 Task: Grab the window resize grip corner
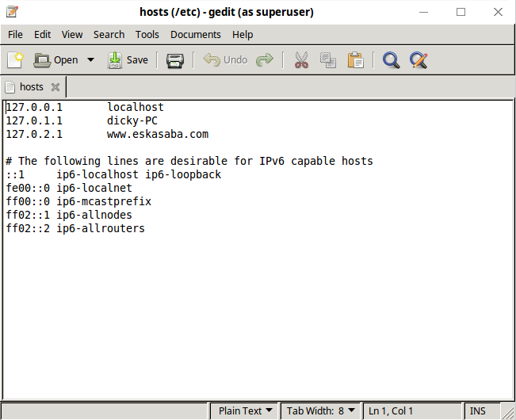508,412
